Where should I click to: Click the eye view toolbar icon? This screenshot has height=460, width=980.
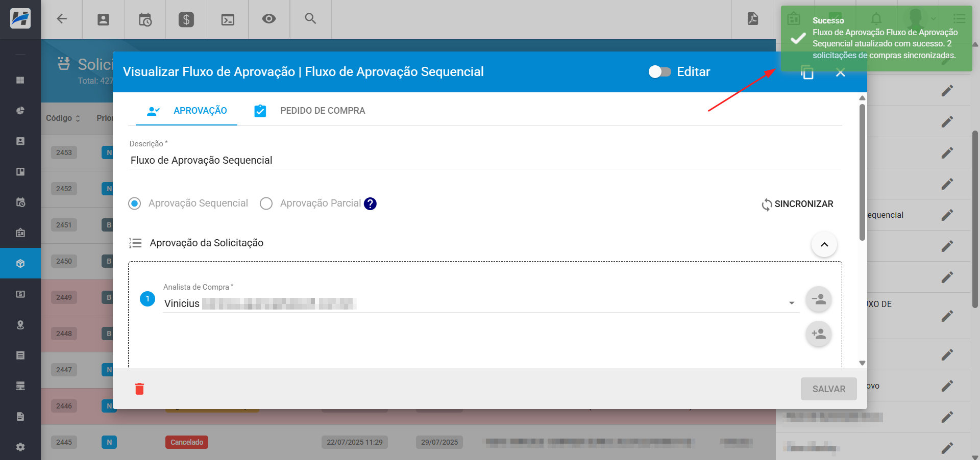pyautogui.click(x=269, y=19)
